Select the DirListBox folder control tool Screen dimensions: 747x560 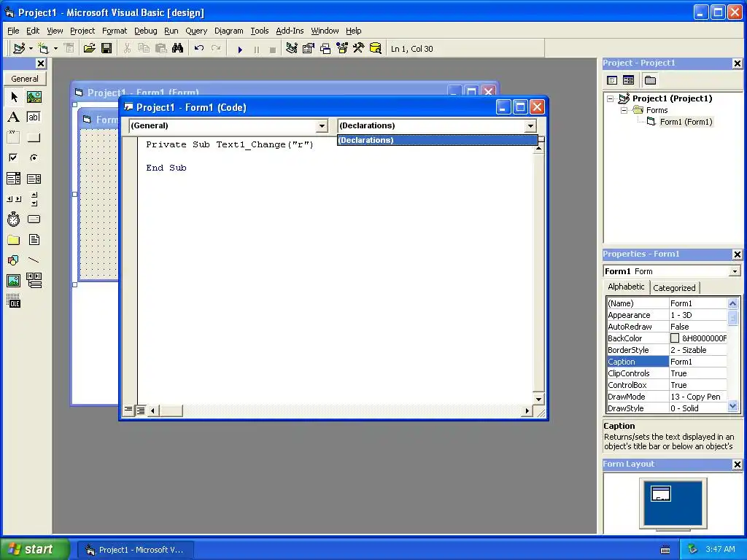pyautogui.click(x=14, y=239)
